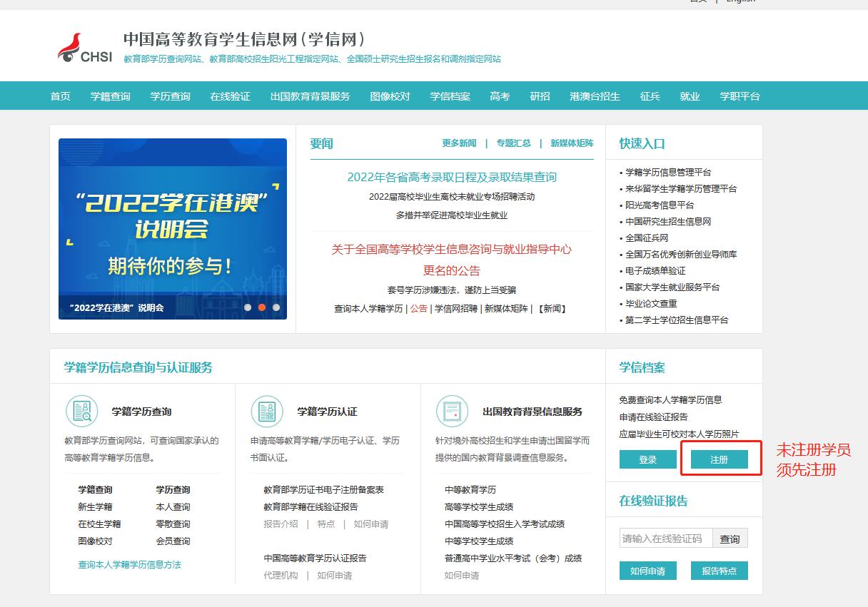Open 第二学士学位招生信息平台 link

tap(677, 320)
